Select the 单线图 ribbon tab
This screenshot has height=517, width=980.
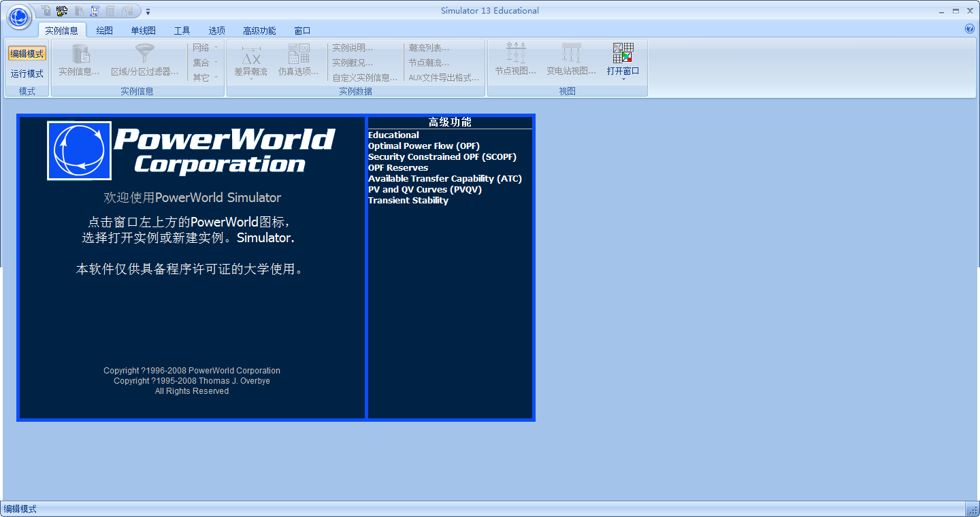click(x=144, y=31)
